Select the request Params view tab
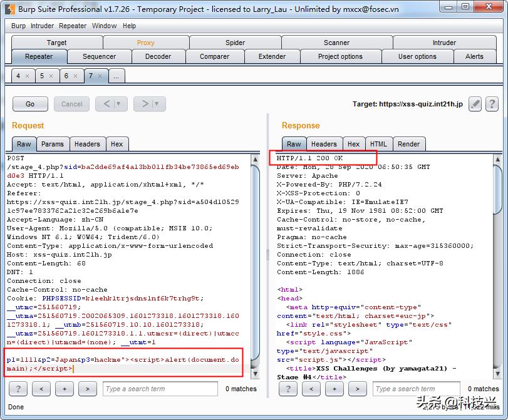This screenshot has height=420, width=508. tap(53, 144)
